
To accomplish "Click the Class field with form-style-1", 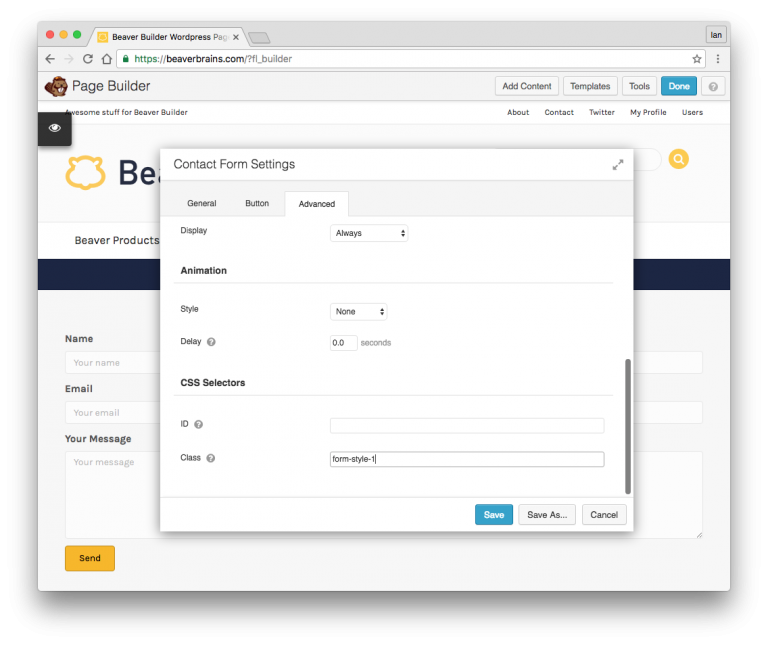I will tap(467, 459).
